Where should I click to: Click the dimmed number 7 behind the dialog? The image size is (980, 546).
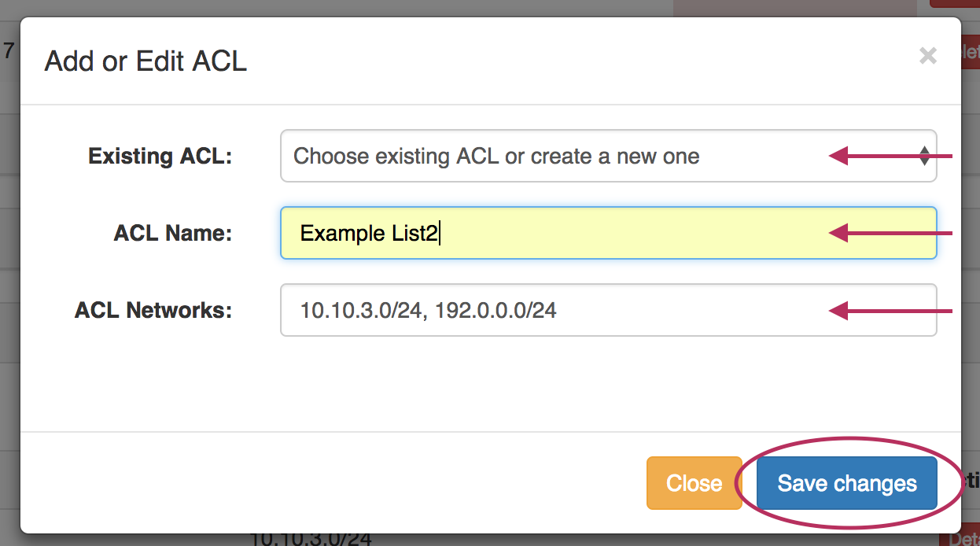click(9, 52)
